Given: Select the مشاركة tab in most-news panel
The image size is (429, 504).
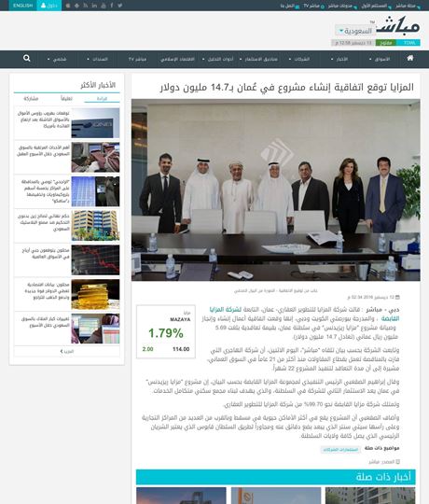Looking at the screenshot, I should click(31, 99).
